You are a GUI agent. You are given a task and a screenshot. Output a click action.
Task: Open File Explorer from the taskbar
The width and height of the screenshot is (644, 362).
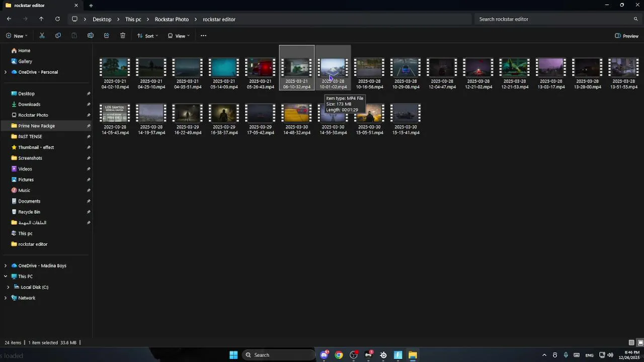(x=413, y=355)
